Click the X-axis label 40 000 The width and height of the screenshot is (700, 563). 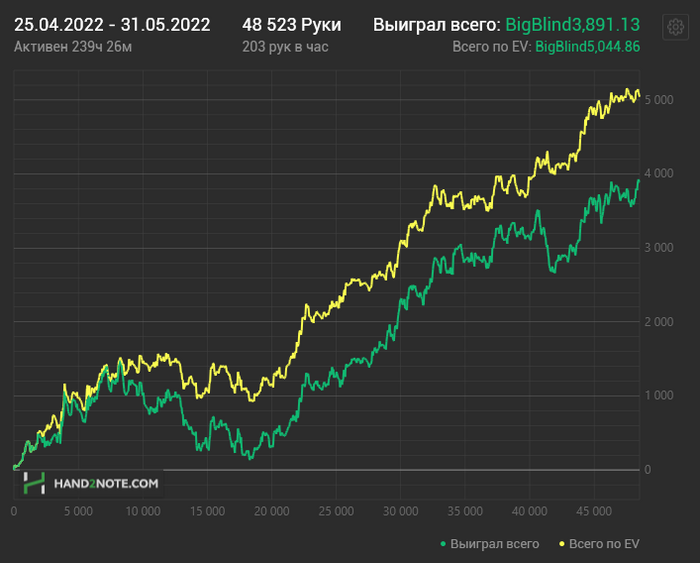[x=529, y=511]
